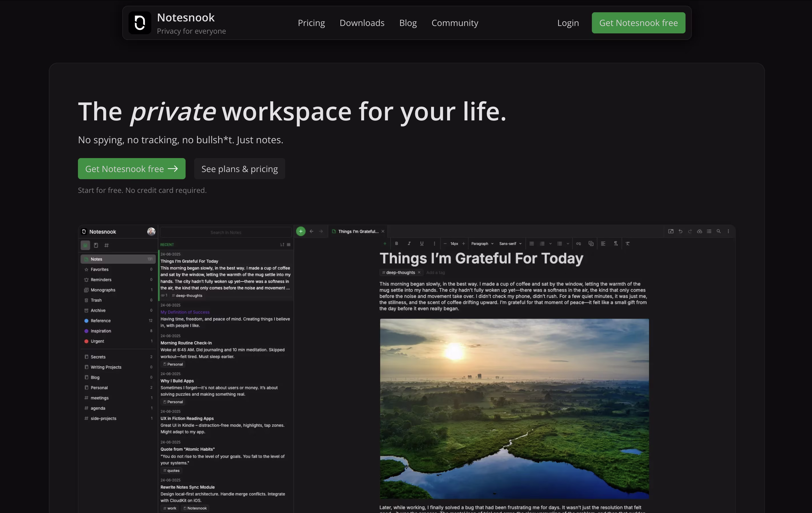Open the Blog from the top navigation
This screenshot has width=812, height=513.
[x=408, y=23]
